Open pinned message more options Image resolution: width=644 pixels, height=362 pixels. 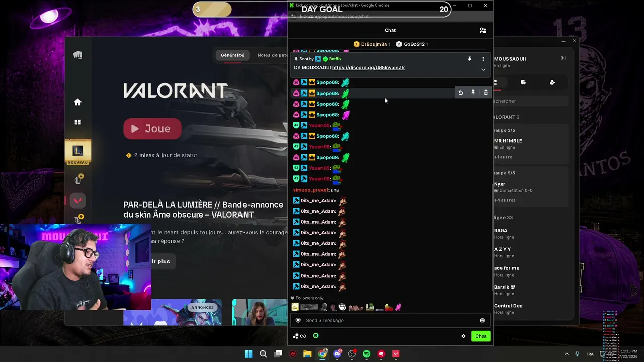click(483, 59)
